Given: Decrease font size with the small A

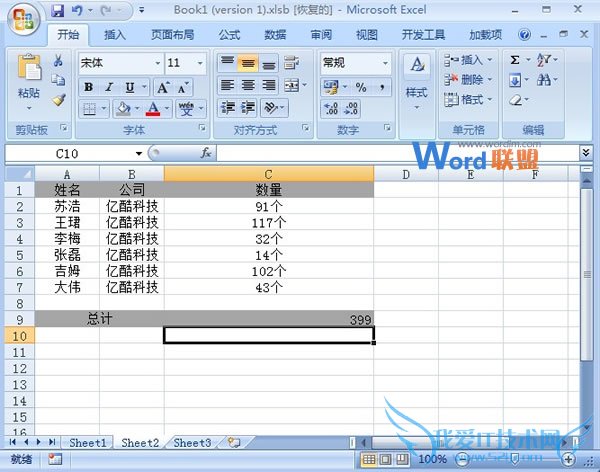Looking at the screenshot, I should tap(183, 88).
